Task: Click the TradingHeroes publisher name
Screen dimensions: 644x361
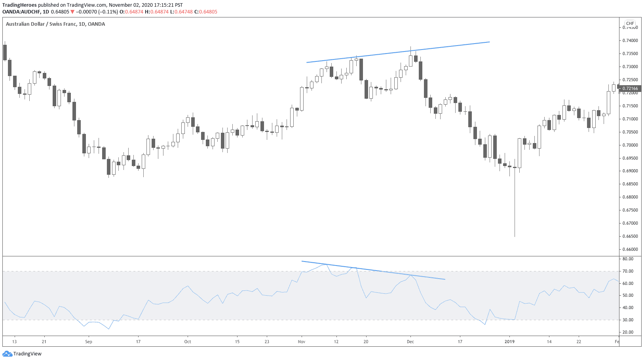Action: pos(19,5)
